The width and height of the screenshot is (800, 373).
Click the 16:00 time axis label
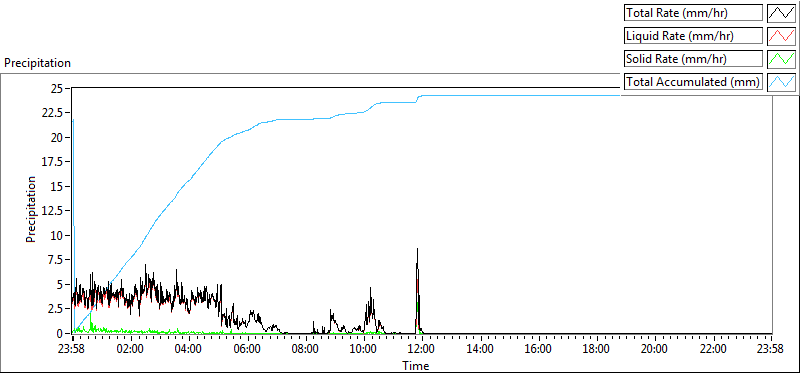539,350
